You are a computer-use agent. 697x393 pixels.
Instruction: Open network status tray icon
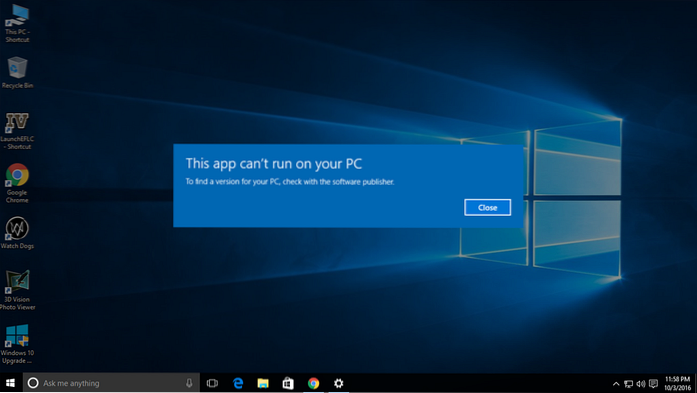point(628,384)
